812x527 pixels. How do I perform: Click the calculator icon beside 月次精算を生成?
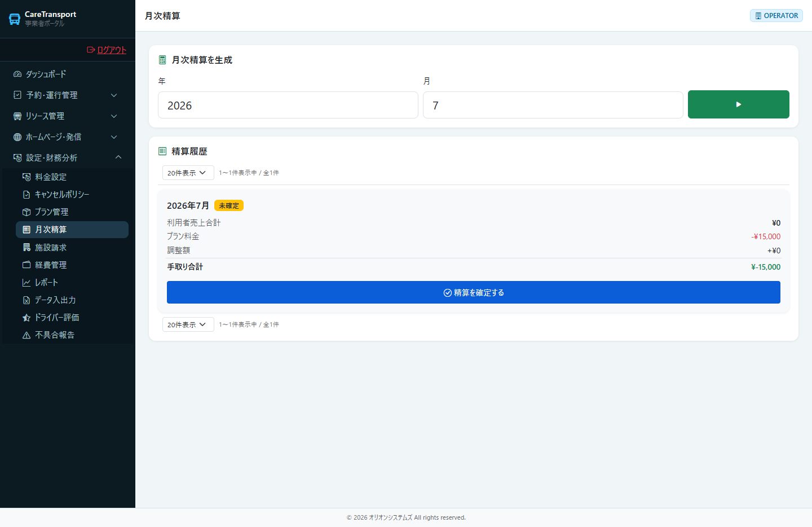coord(162,60)
